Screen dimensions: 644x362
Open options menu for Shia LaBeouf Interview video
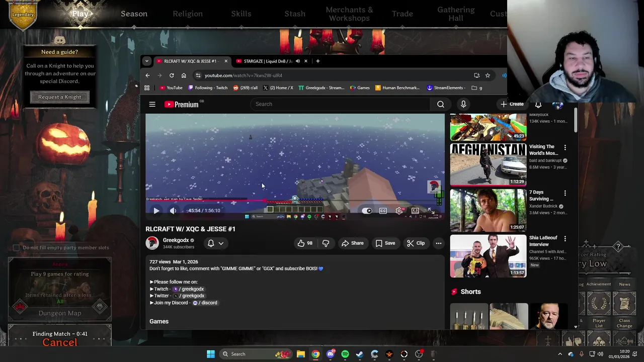coord(565,238)
